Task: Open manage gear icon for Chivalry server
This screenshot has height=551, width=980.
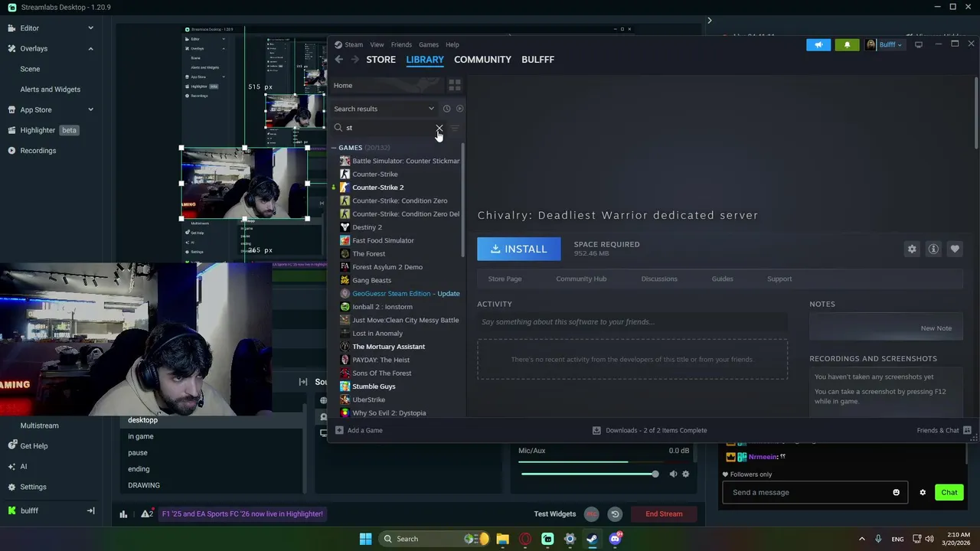Action: pyautogui.click(x=912, y=249)
